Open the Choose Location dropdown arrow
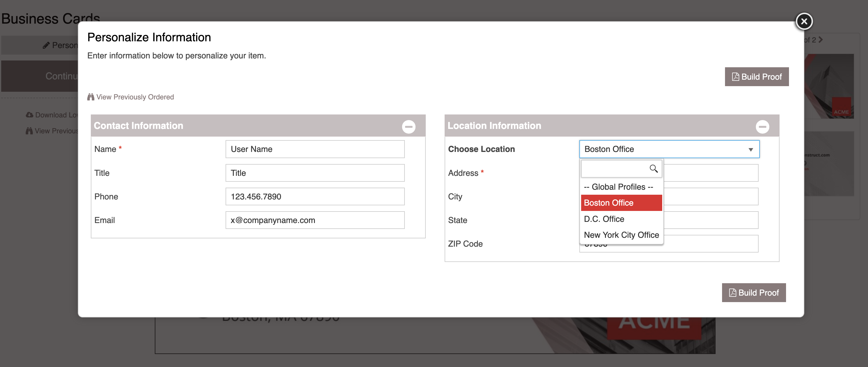868x367 pixels. [751, 150]
